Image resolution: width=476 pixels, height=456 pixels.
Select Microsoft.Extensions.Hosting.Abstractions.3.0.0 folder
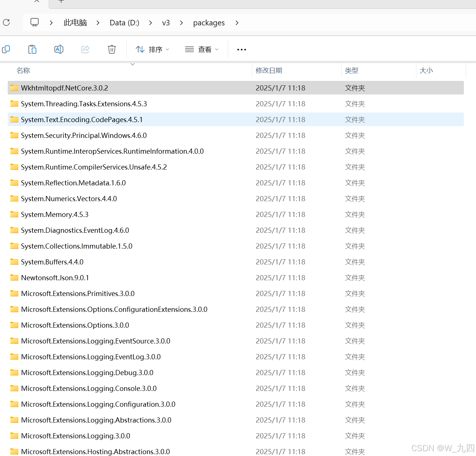[x=235, y=451]
